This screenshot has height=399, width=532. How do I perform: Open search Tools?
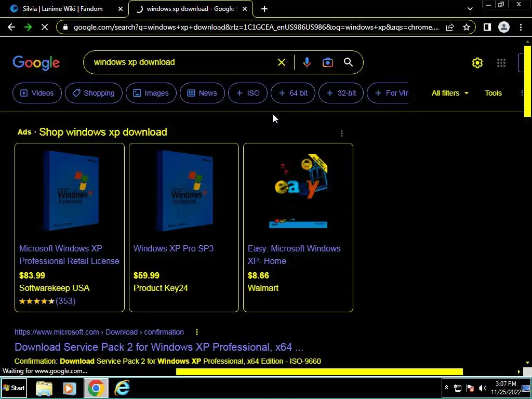(493, 93)
